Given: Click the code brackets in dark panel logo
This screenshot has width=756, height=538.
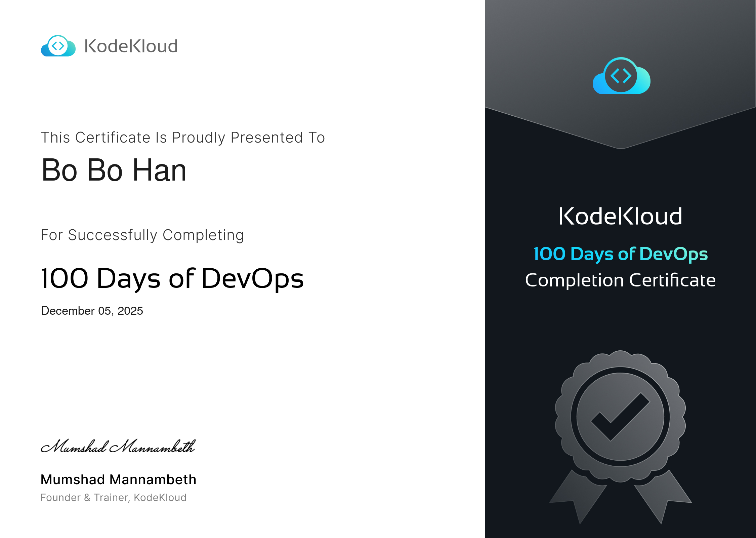Looking at the screenshot, I should point(621,76).
